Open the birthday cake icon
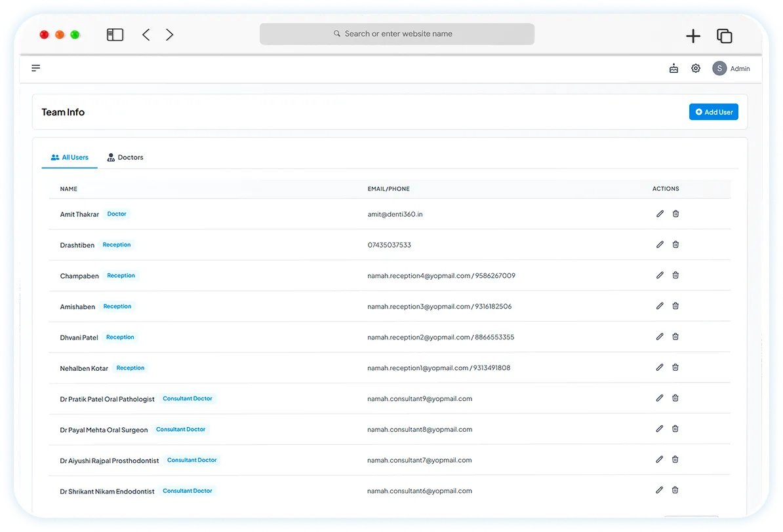Screen dimensions: 783x532 tap(673, 68)
